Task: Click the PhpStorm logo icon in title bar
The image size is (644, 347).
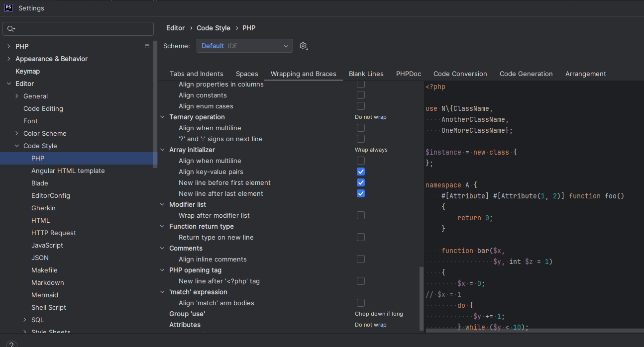Action: point(8,8)
